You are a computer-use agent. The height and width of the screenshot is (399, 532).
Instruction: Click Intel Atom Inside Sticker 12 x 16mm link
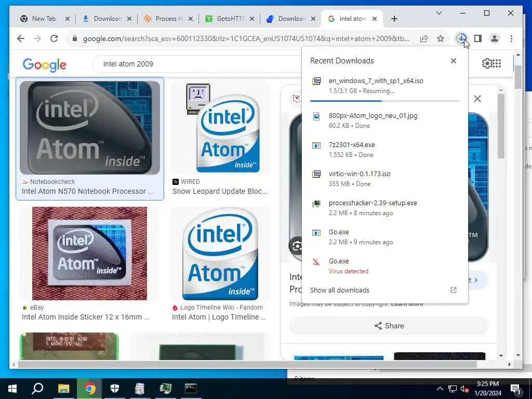pos(86,317)
